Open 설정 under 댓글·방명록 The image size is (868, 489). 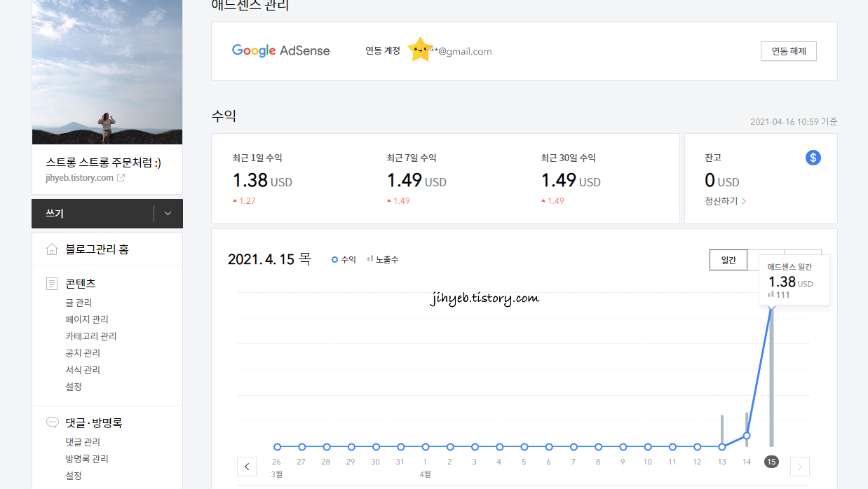point(74,476)
